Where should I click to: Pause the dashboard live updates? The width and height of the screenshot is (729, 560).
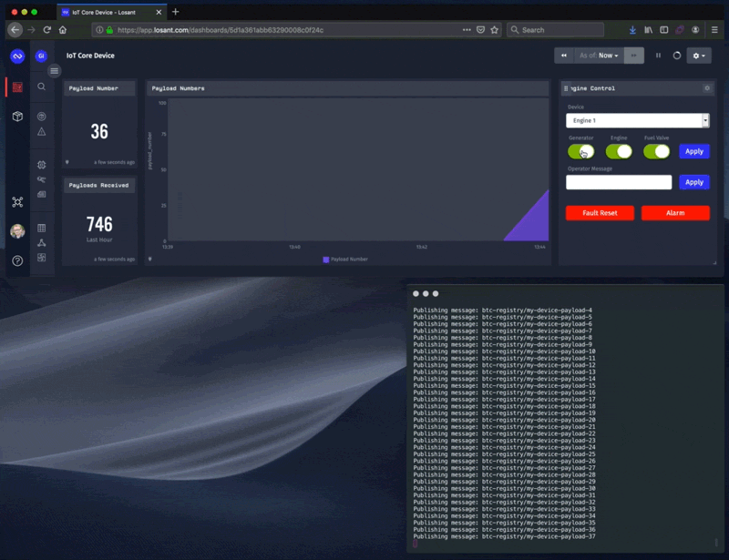(658, 56)
